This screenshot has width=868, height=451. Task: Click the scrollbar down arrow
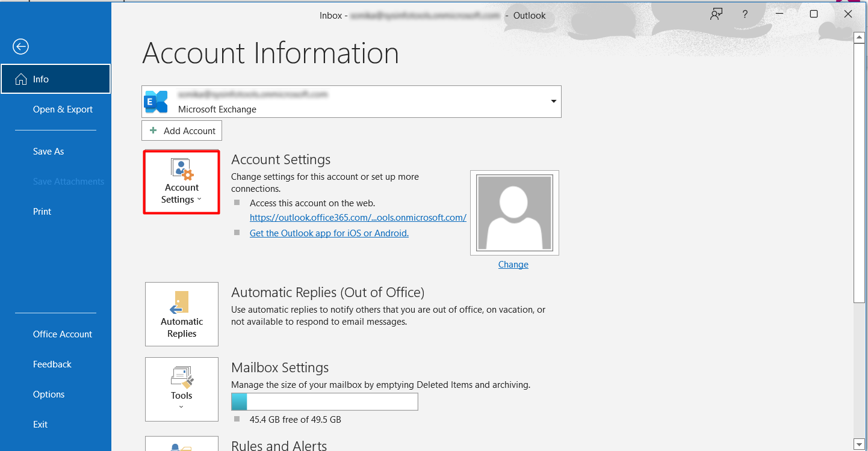click(x=860, y=444)
